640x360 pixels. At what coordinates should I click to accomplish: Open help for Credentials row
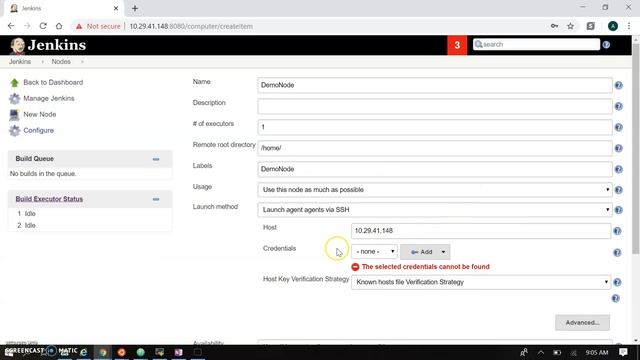pos(617,253)
